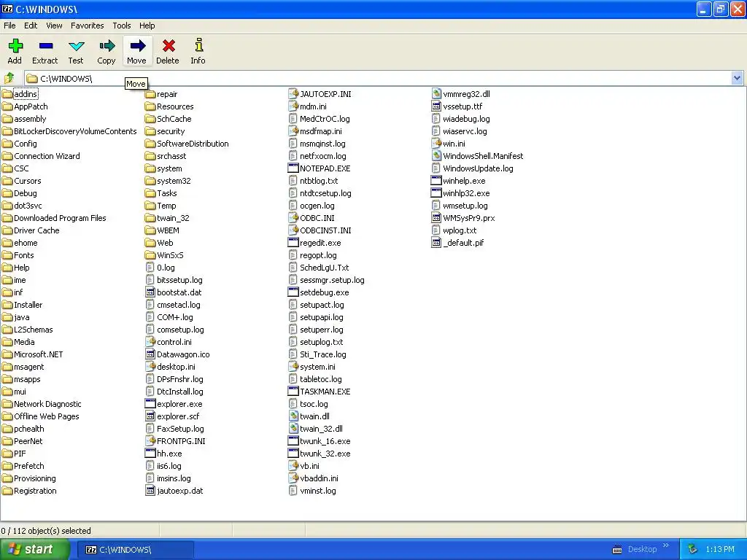Select the Network Diagnostic folder
Screen dimensions: 747x560
42,404
